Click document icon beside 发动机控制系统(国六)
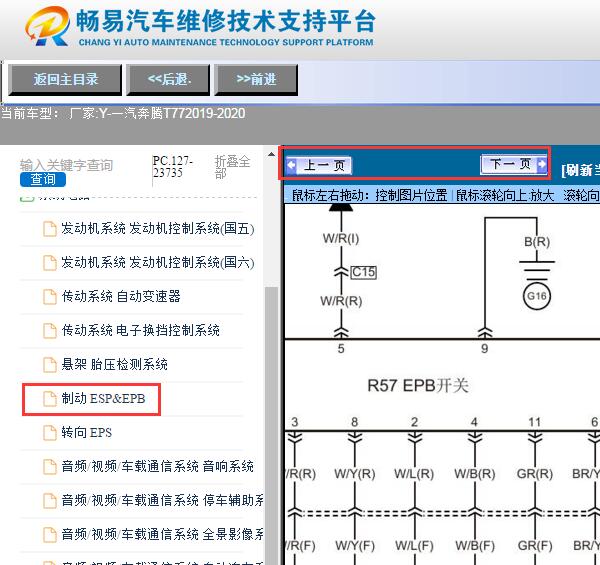This screenshot has height=565, width=600. (50, 263)
